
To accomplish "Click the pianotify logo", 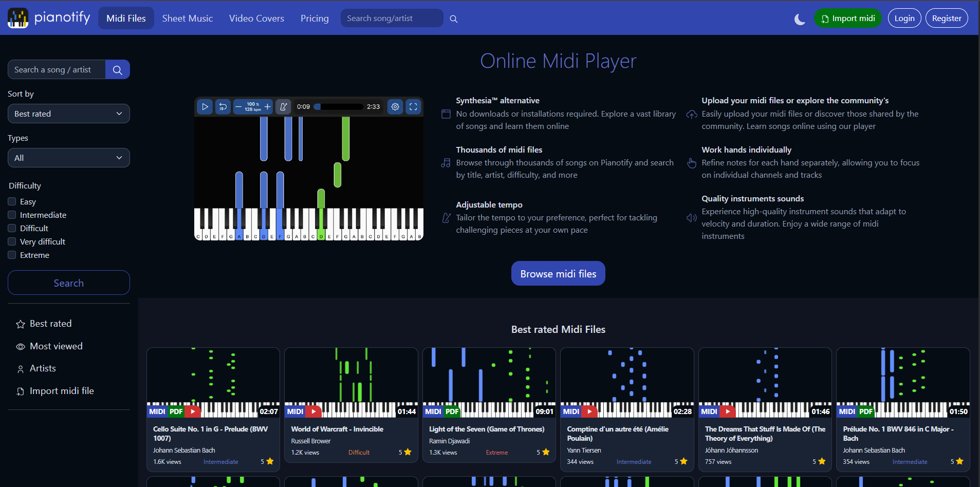I will click(48, 17).
